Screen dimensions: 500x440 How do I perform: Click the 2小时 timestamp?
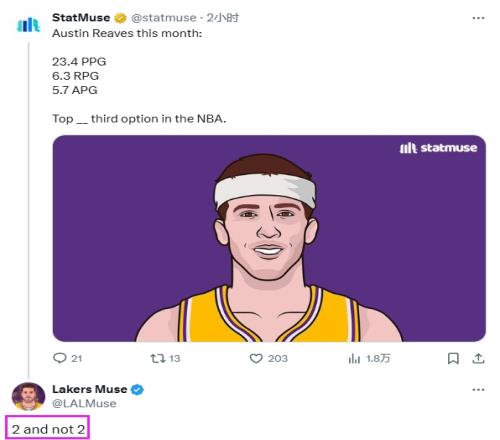(222, 18)
